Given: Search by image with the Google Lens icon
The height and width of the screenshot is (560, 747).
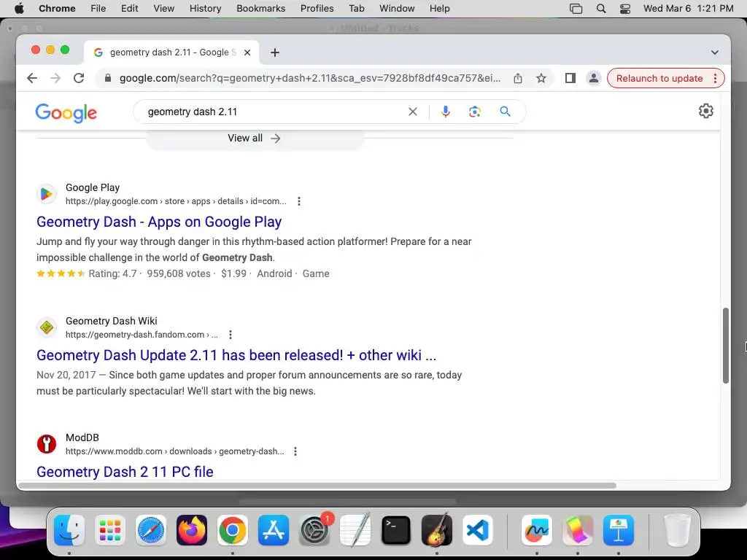Looking at the screenshot, I should point(474,112).
